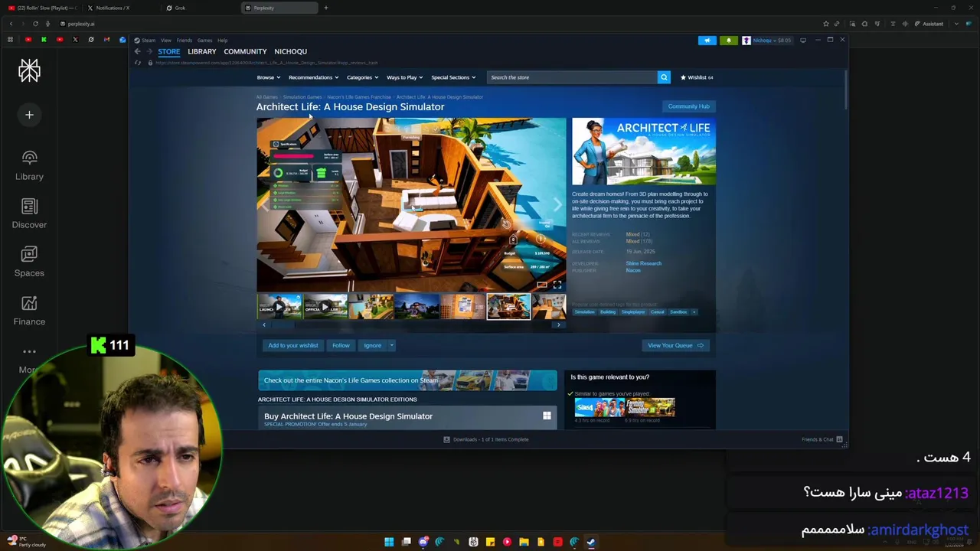Expand the Special Sections dropdown
The width and height of the screenshot is (980, 551).
[453, 77]
